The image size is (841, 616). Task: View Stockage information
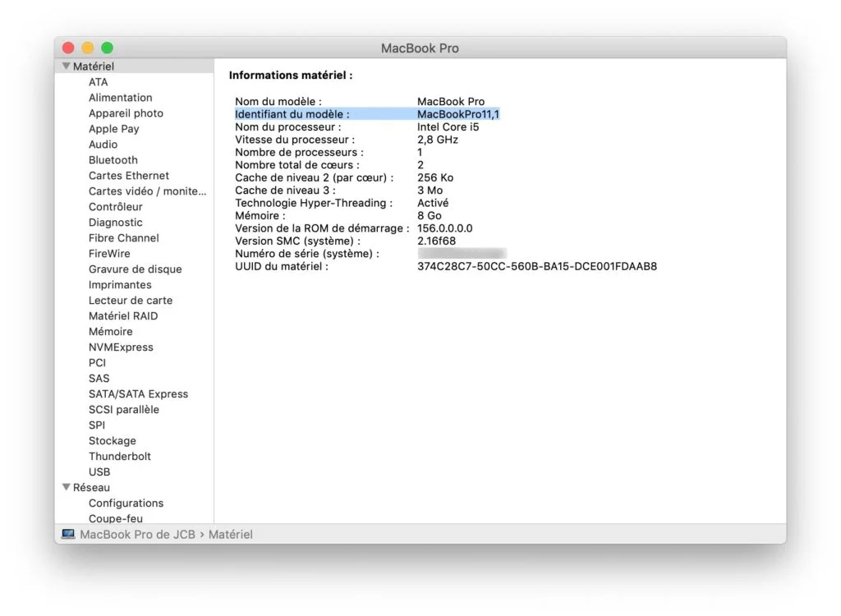coord(112,440)
